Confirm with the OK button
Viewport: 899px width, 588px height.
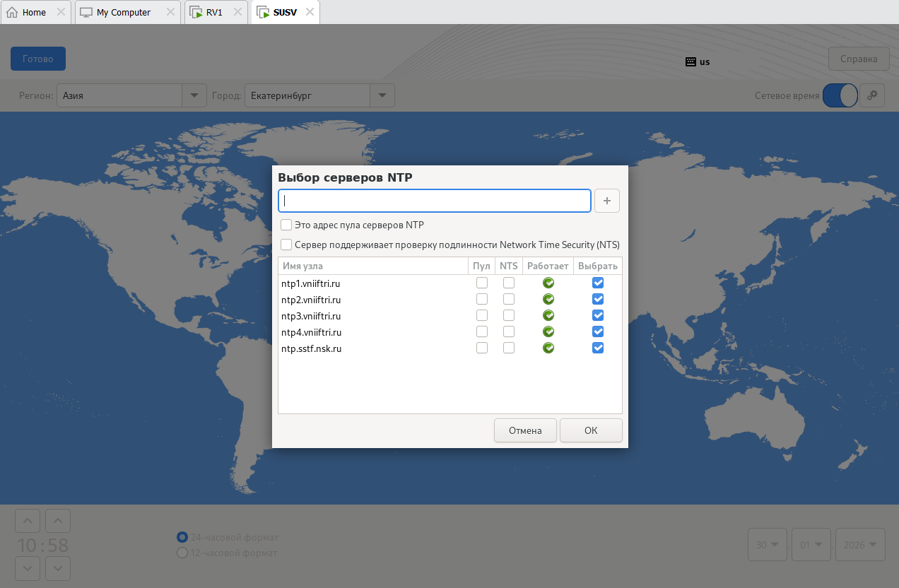point(591,430)
